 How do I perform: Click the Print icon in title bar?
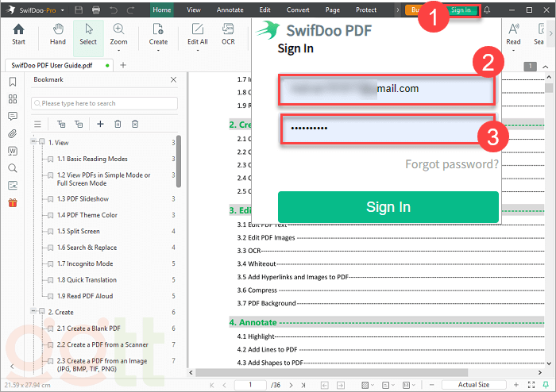[x=96, y=10]
